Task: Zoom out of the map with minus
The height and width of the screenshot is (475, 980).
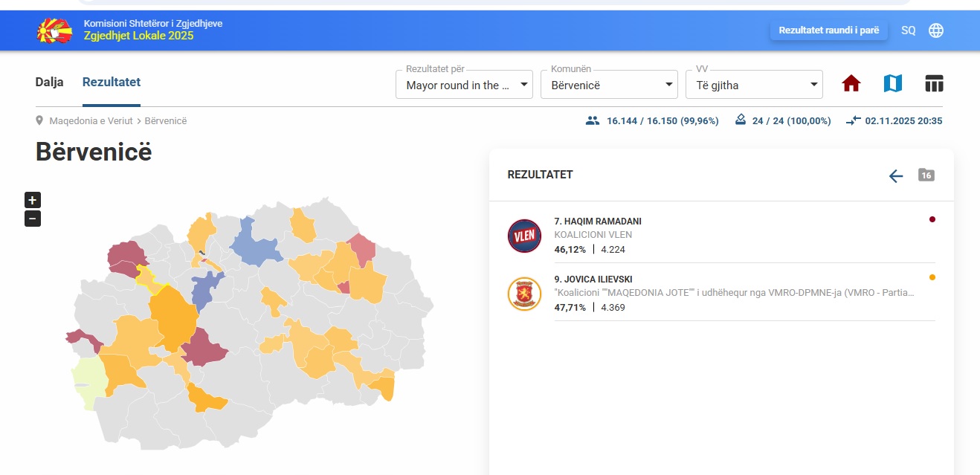Action: click(33, 219)
